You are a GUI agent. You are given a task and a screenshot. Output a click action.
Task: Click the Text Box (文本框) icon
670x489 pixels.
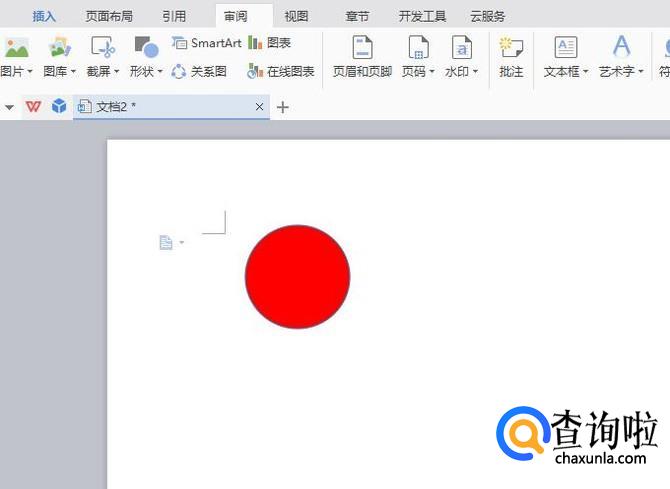566,47
